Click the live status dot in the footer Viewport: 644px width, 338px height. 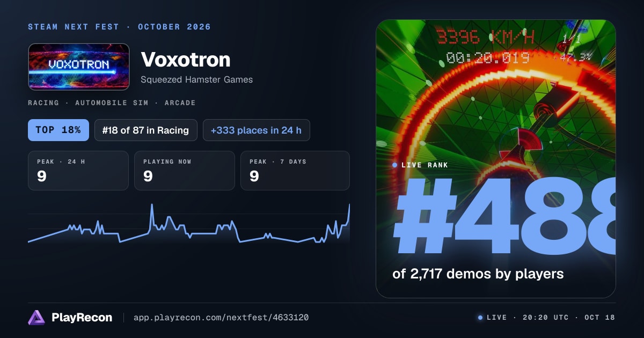click(x=480, y=318)
